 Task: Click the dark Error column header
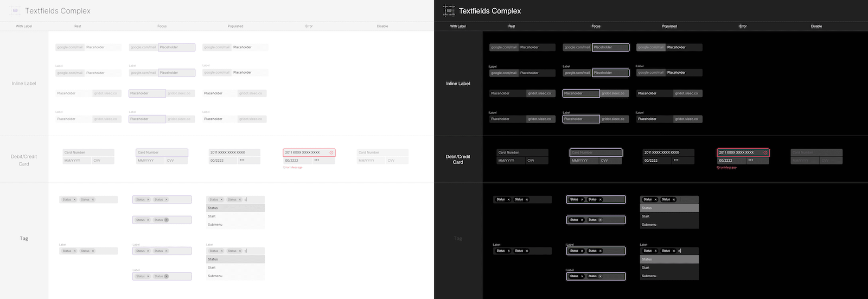click(743, 26)
